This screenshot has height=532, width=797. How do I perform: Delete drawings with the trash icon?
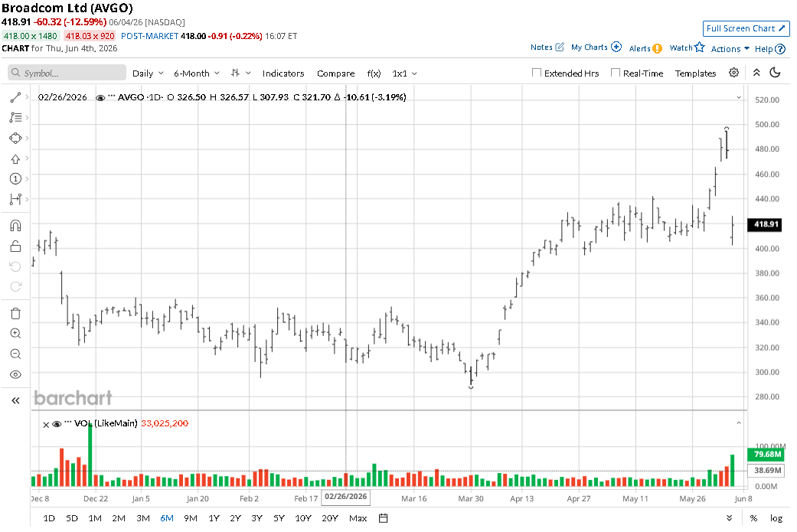(15, 314)
